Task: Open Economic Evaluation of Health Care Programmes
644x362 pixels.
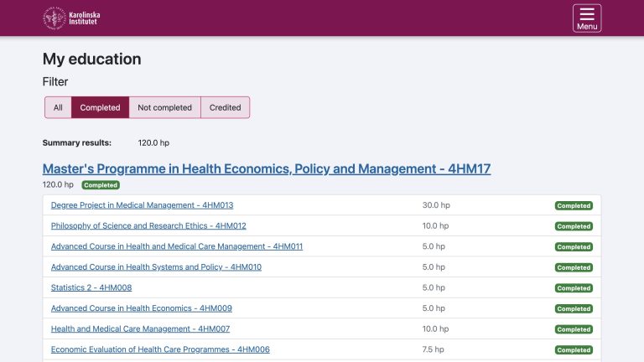Action: point(160,349)
